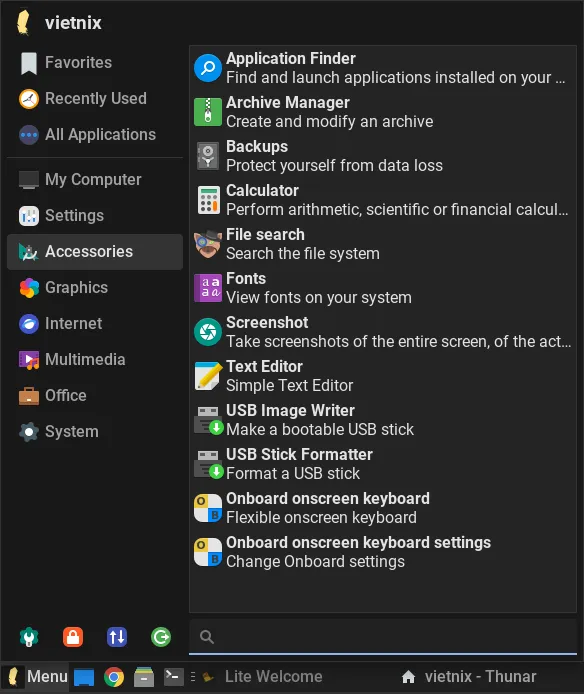Click the vietnix username label
The image size is (584, 694).
[73, 23]
